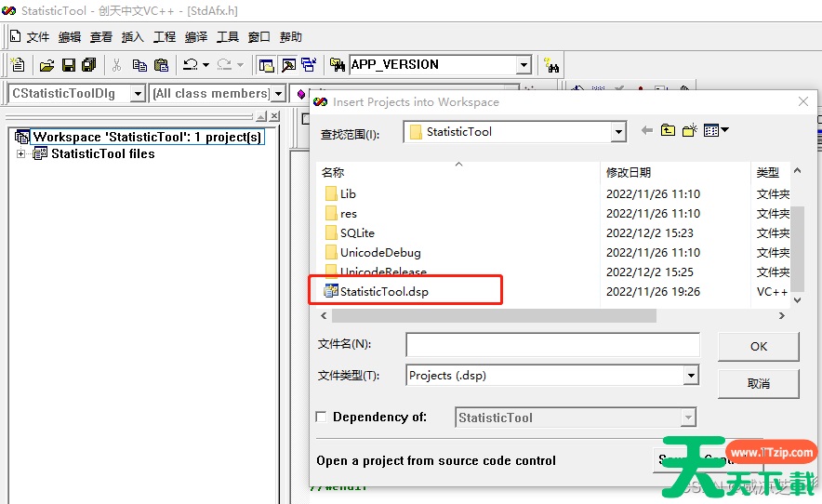Open the View Menu icon in dialog
The image size is (822, 504).
click(715, 131)
